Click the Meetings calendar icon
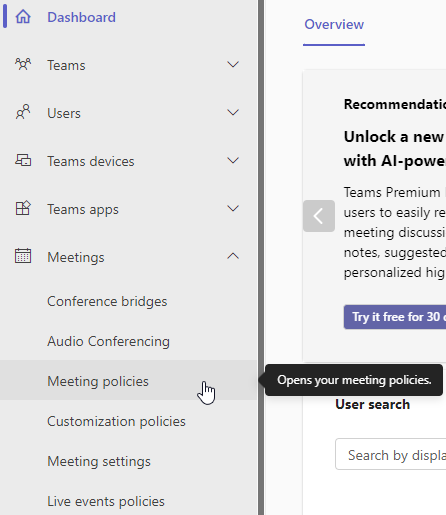 23,256
